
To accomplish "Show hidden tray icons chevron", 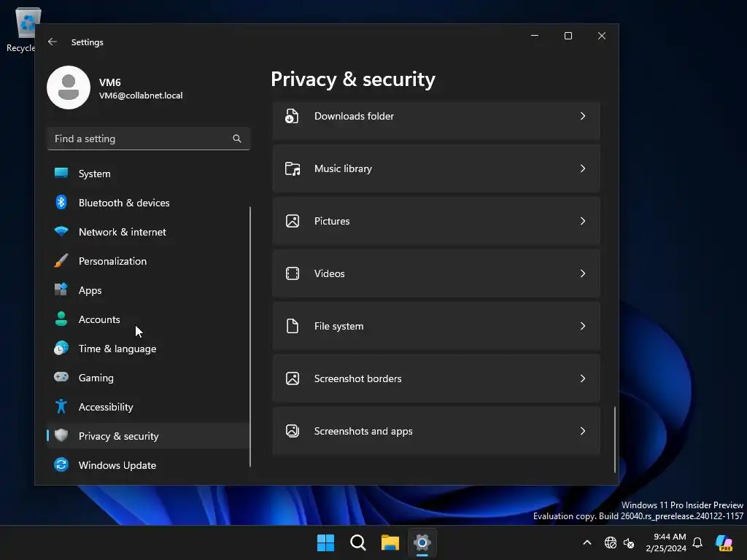I will (587, 542).
